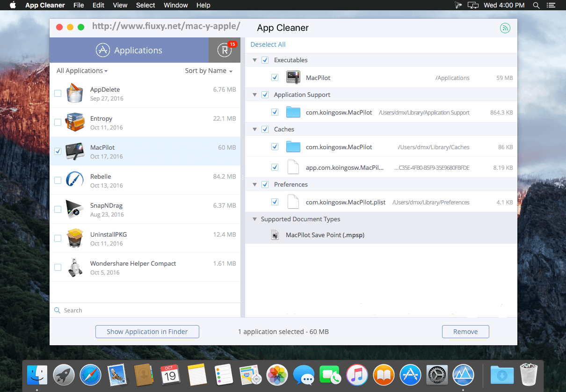Check the UninstallPKG checkbox

pos(58,238)
